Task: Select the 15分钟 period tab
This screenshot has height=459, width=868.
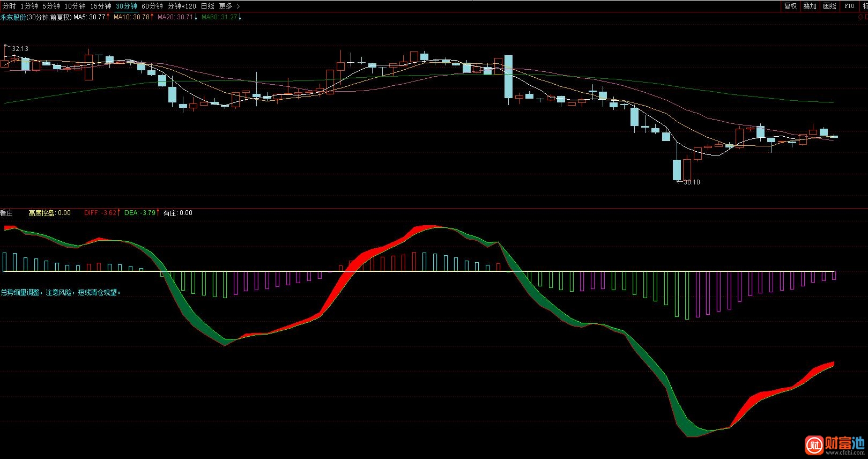Action: pos(100,6)
